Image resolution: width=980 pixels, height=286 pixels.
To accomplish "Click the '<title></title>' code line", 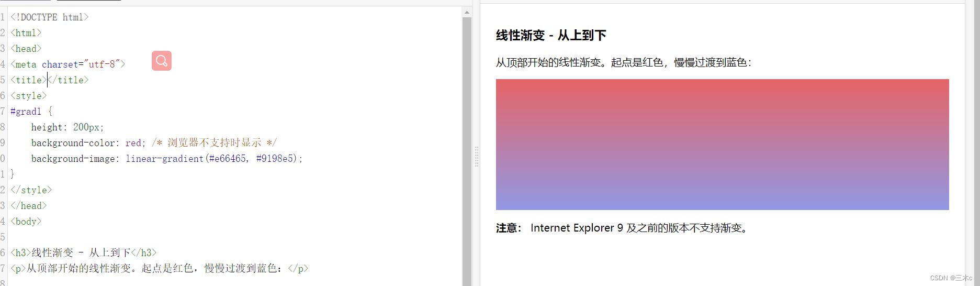I will click(50, 80).
